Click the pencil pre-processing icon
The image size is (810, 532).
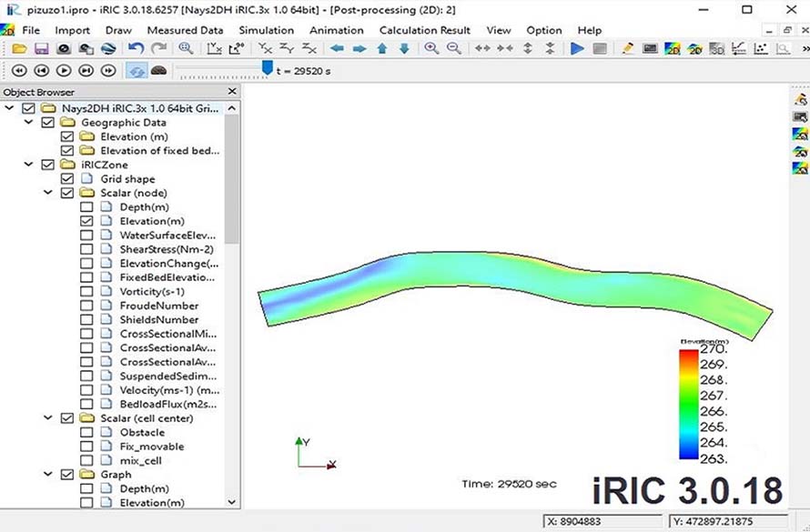click(x=628, y=48)
